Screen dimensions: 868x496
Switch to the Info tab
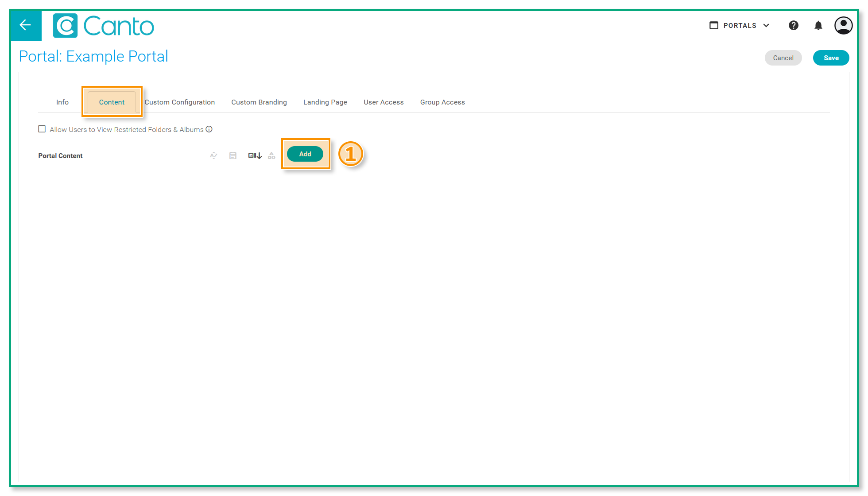[x=62, y=102]
